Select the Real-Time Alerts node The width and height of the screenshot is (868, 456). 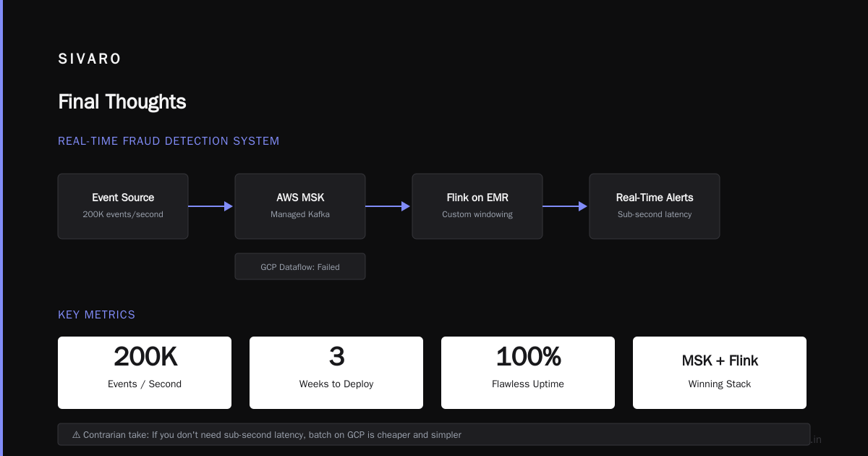[x=655, y=206]
